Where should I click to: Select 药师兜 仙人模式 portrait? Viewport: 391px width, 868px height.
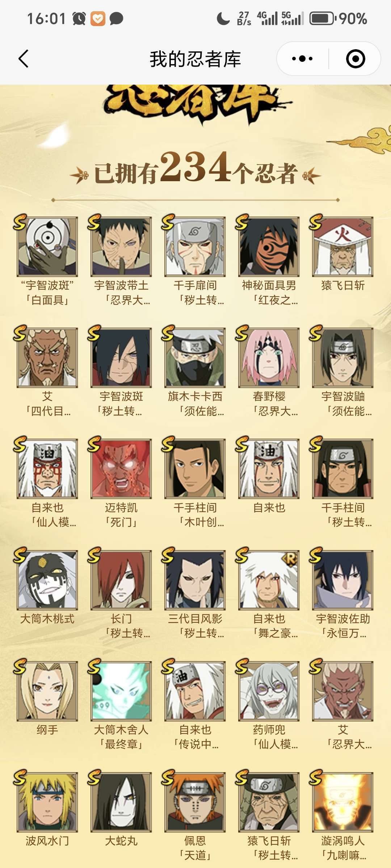click(x=269, y=691)
